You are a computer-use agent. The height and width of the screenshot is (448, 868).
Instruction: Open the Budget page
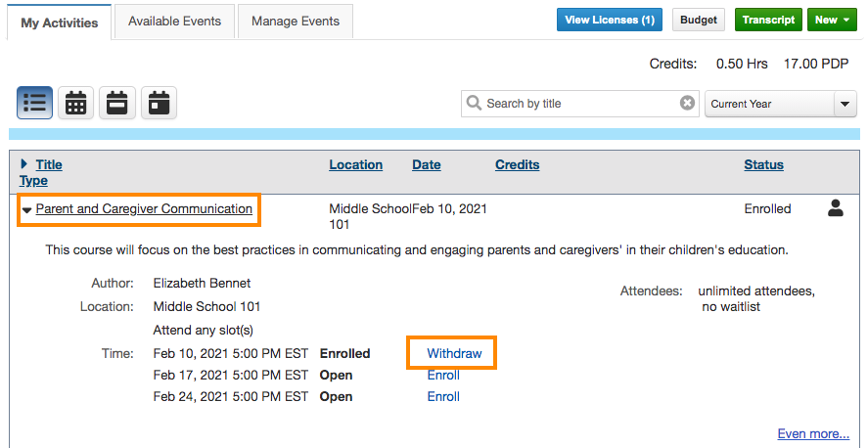point(698,20)
